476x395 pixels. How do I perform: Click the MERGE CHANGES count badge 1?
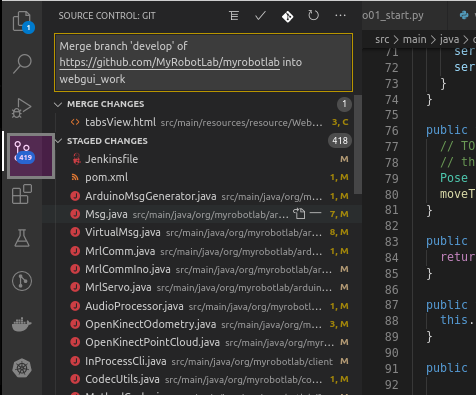pos(344,104)
